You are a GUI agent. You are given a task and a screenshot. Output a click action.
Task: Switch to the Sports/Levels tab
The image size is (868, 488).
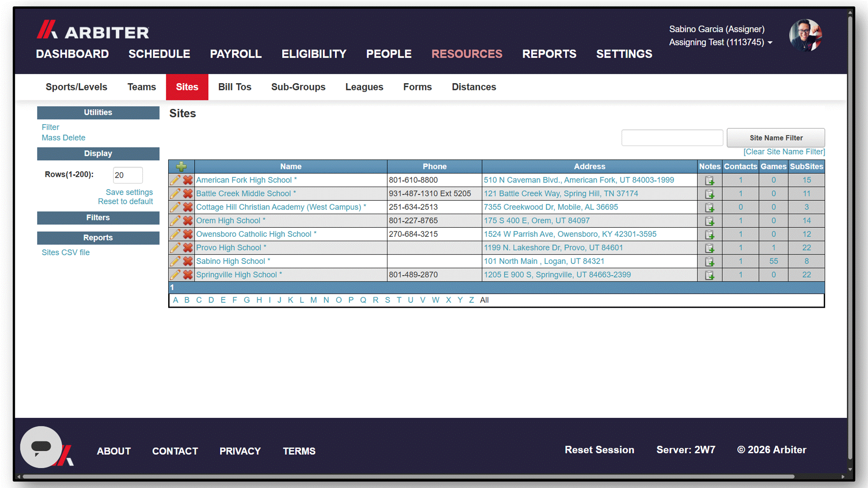[x=76, y=87]
